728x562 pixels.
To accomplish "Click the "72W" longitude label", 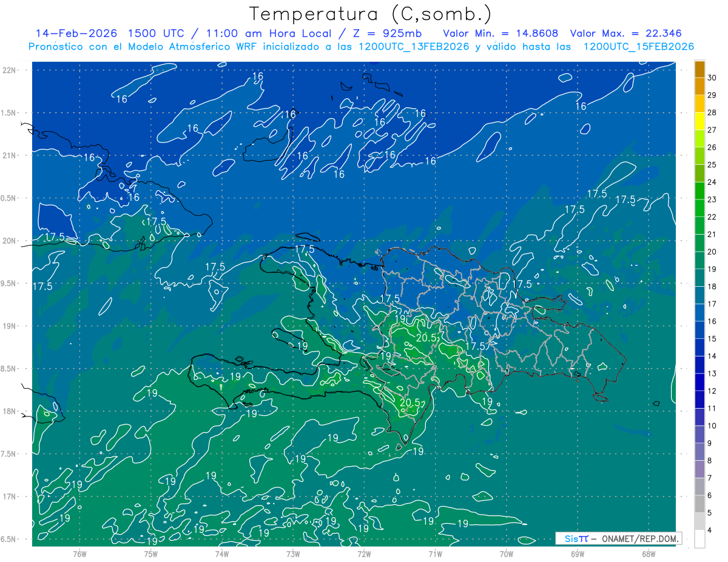I will pos(364,554).
